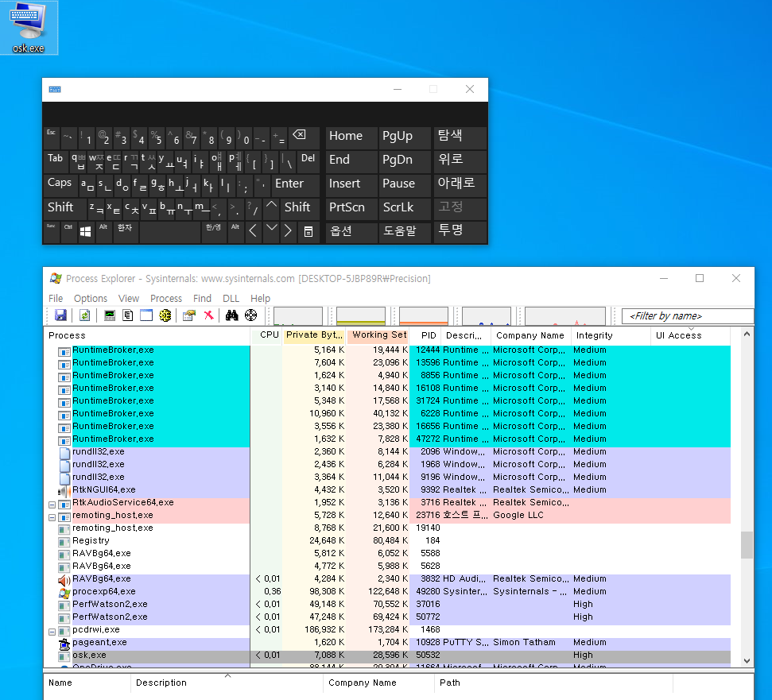The height and width of the screenshot is (700, 772).
Task: Toggle the Show Process Tree toolbar icon
Action: pyautogui.click(x=127, y=315)
